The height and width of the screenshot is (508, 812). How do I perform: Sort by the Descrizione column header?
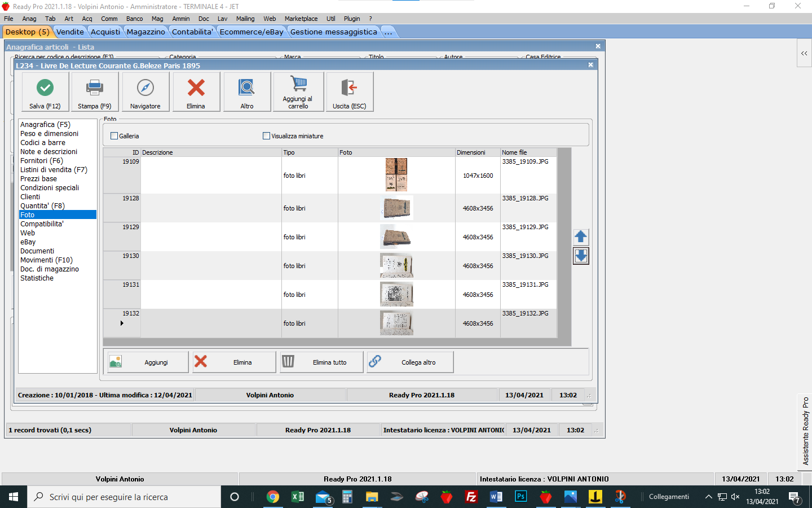coord(211,152)
